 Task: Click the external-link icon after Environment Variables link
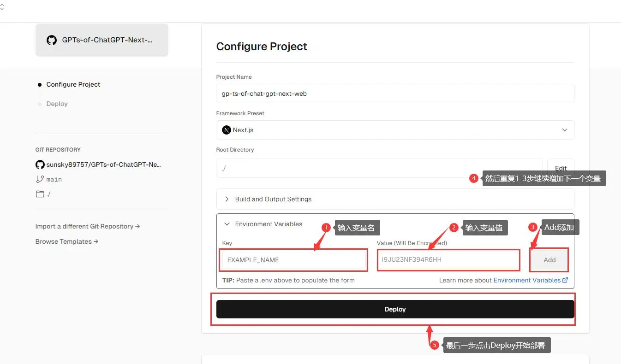(x=565, y=280)
